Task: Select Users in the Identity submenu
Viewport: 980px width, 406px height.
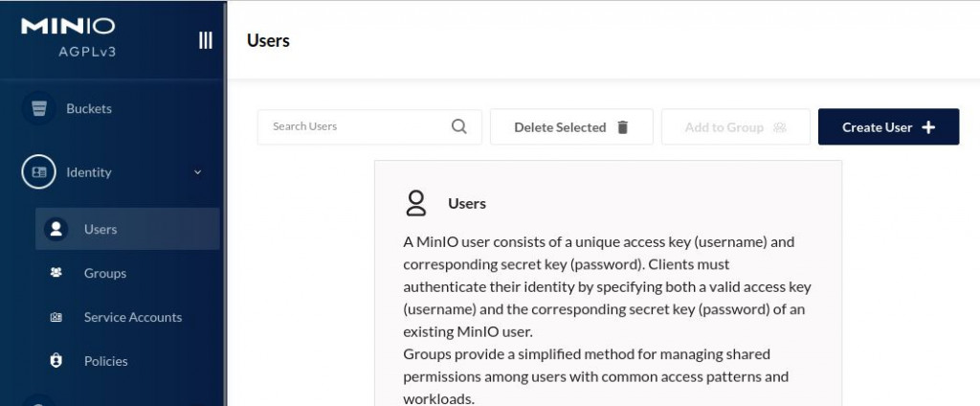Action: click(100, 230)
